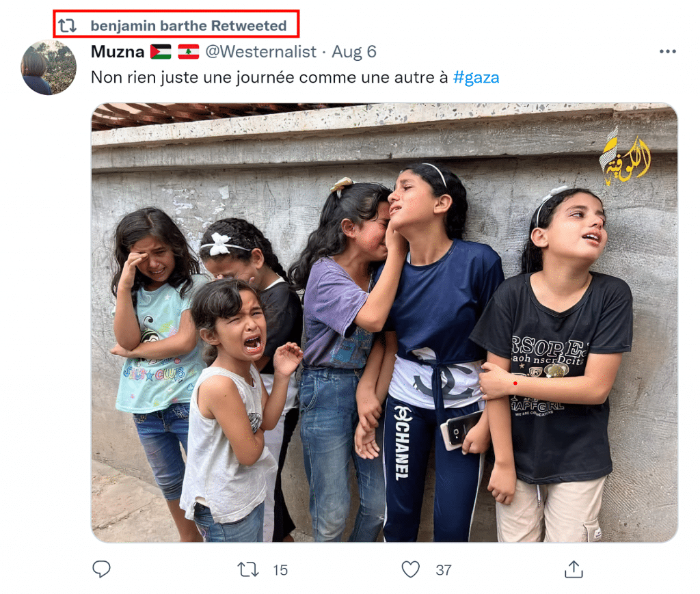Click the CHANEL lettering in the photo
This screenshot has height=594, width=700.
[401, 442]
